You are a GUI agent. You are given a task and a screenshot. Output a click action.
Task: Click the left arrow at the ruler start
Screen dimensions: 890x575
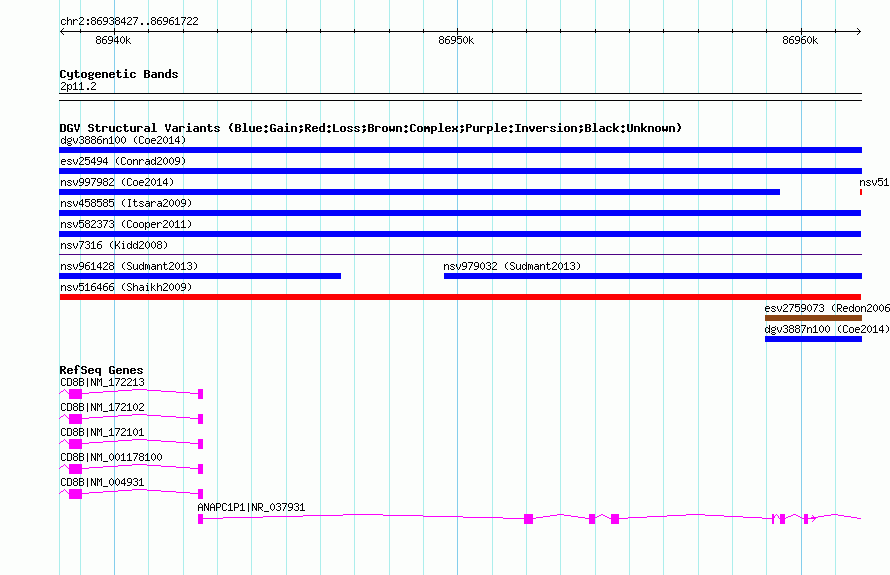pyautogui.click(x=62, y=31)
